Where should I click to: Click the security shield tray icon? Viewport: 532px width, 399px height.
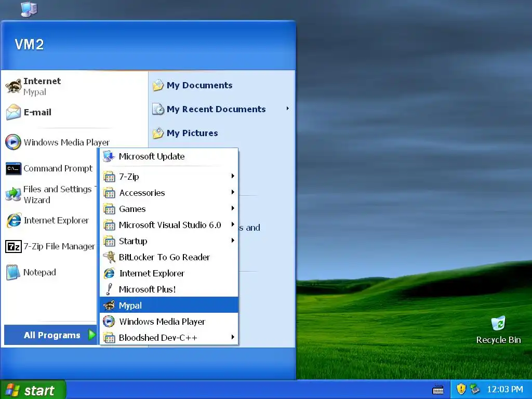click(461, 389)
